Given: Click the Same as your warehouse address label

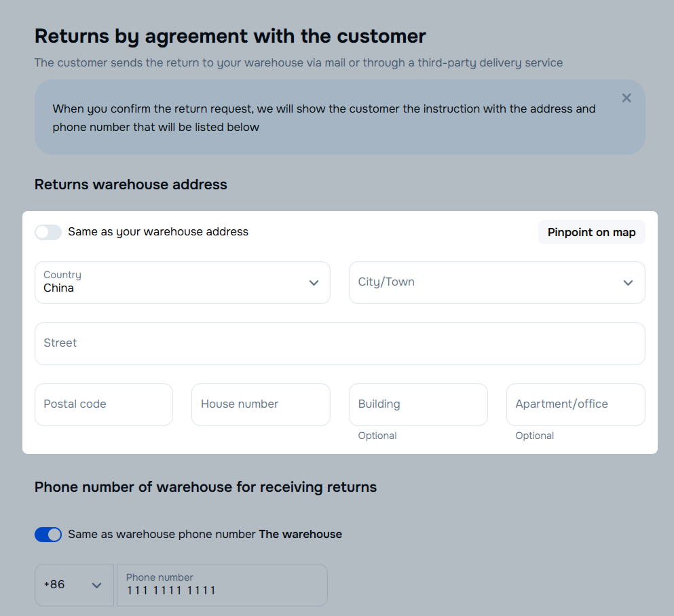Looking at the screenshot, I should tap(158, 232).
